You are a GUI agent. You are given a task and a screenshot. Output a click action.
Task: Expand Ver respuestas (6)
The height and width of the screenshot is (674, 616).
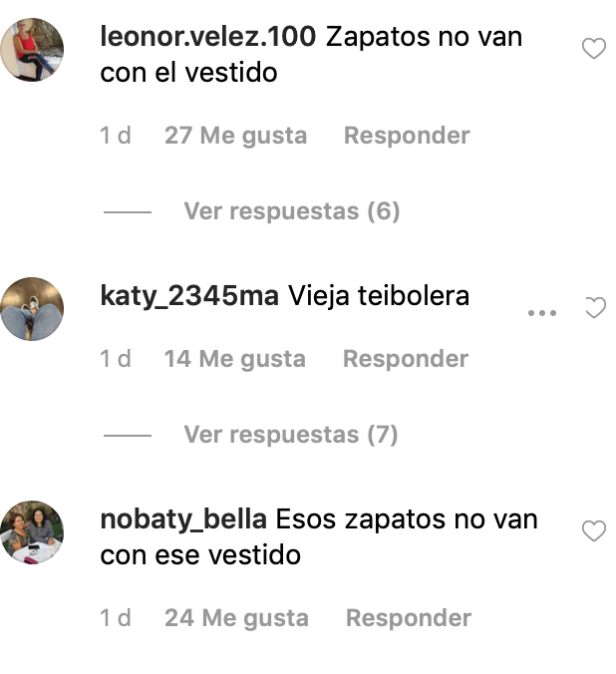[x=292, y=211]
